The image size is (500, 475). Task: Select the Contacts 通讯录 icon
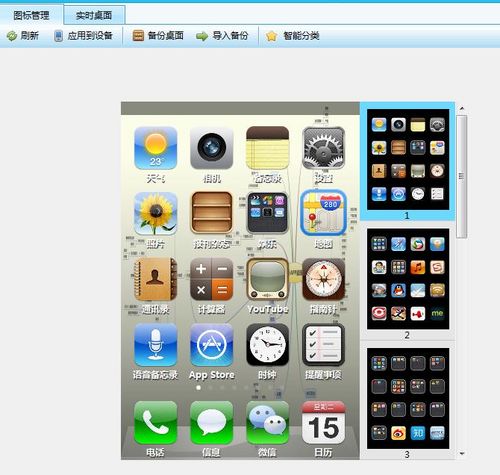(156, 279)
